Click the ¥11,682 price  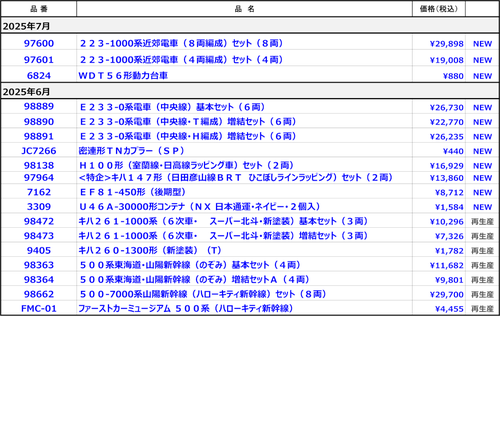pos(447,266)
